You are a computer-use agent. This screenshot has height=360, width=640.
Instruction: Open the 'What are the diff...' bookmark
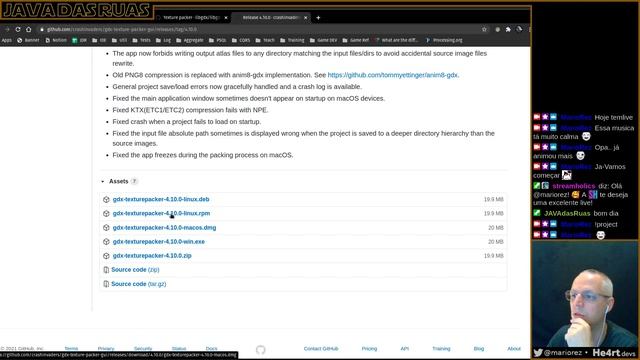(x=397, y=40)
